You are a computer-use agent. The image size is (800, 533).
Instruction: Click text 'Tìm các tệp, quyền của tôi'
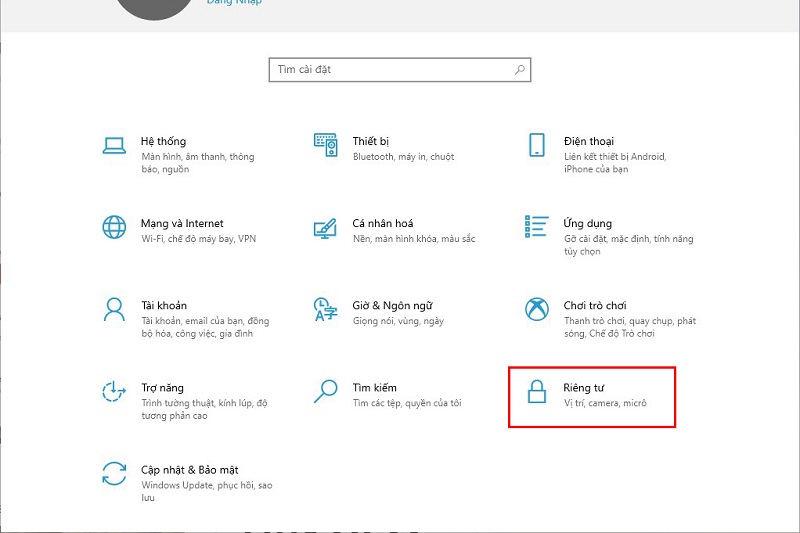(x=407, y=403)
